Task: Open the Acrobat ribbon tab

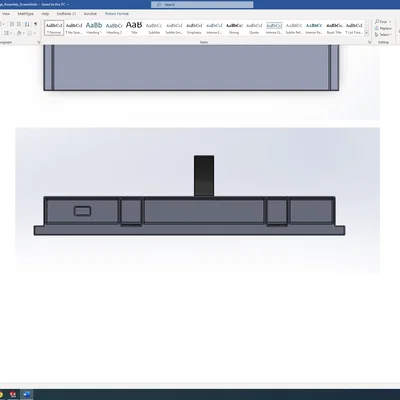Action: tap(90, 14)
